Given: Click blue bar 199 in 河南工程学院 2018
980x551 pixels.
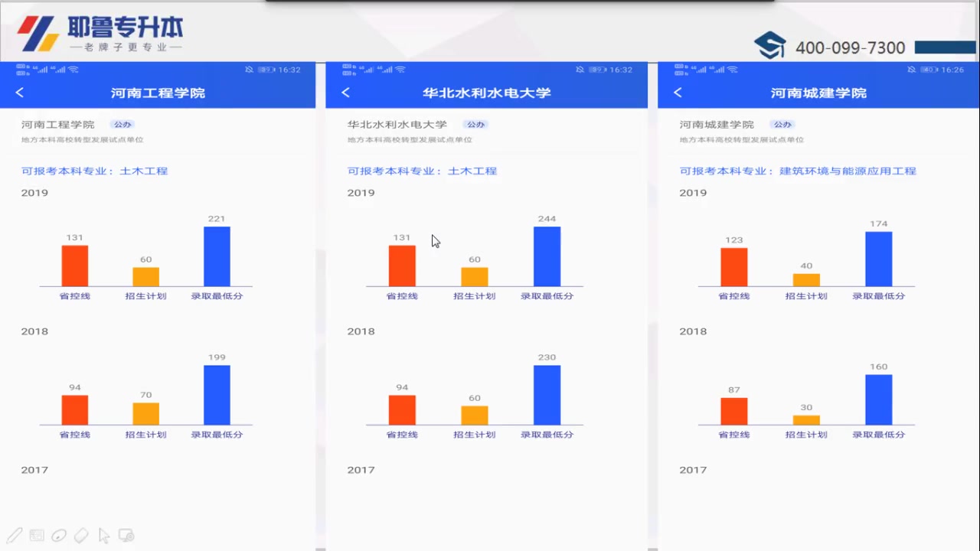Looking at the screenshot, I should pos(217,395).
